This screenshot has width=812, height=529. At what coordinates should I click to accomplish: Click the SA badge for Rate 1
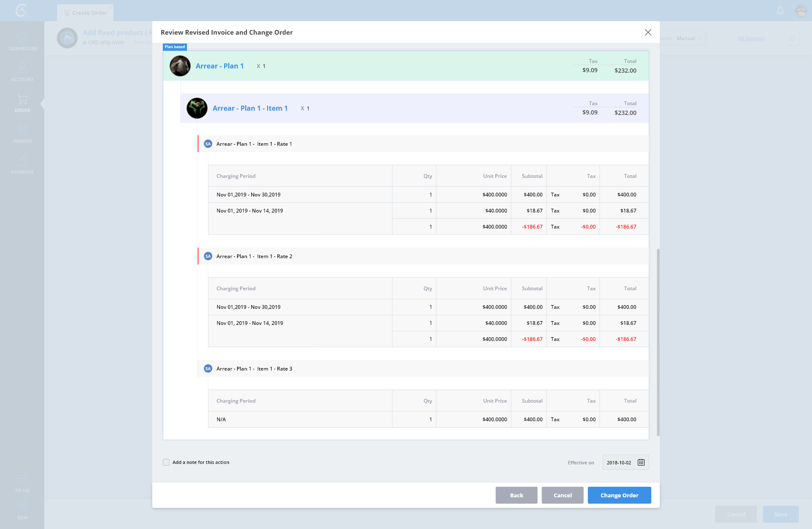point(208,144)
